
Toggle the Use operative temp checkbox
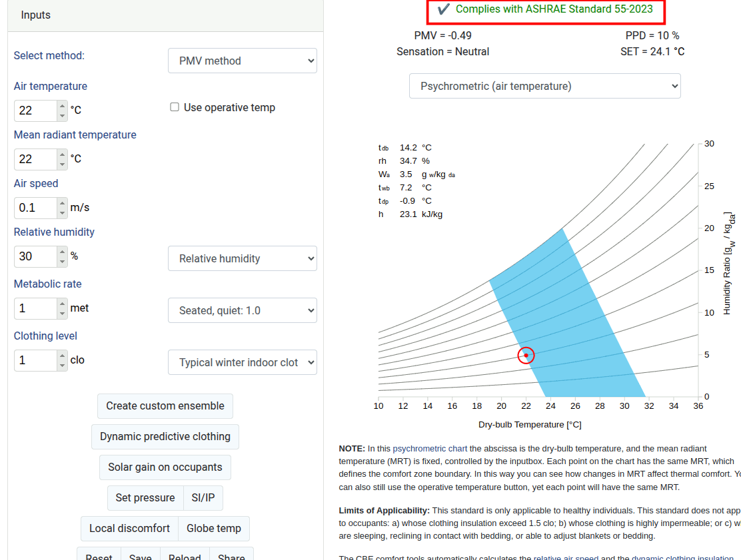175,107
